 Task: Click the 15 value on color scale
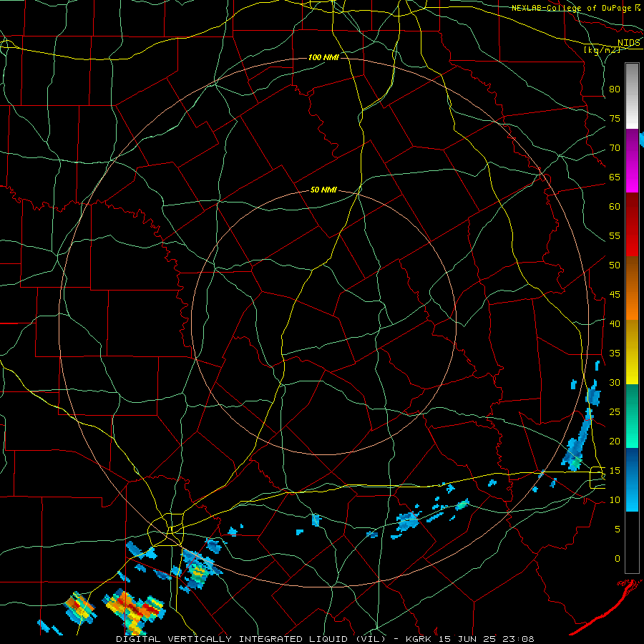tap(615, 470)
